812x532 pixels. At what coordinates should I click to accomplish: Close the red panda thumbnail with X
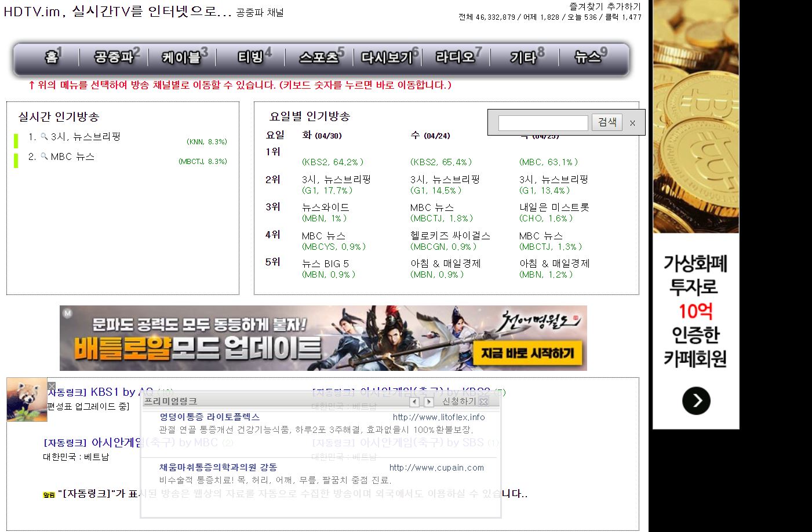click(52, 386)
